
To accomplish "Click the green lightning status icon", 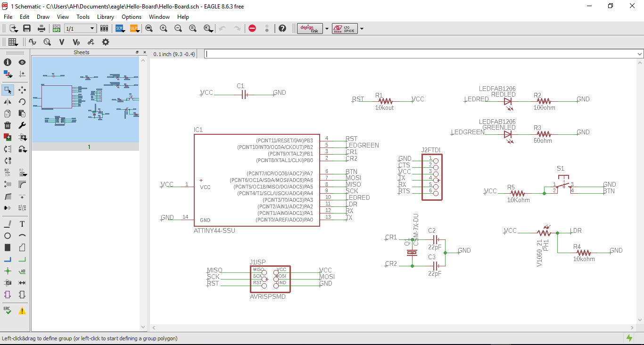I will [629, 338].
